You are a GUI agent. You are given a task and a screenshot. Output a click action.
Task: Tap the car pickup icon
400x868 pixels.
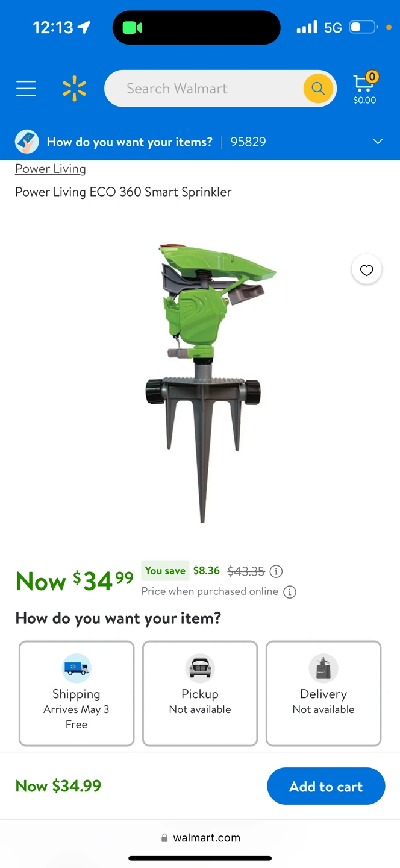200,668
